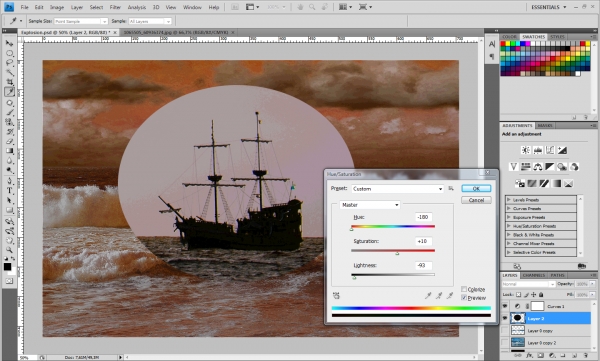Viewport: 600px width, 361px height.
Task: Click the Lightness value field
Action: point(423,265)
